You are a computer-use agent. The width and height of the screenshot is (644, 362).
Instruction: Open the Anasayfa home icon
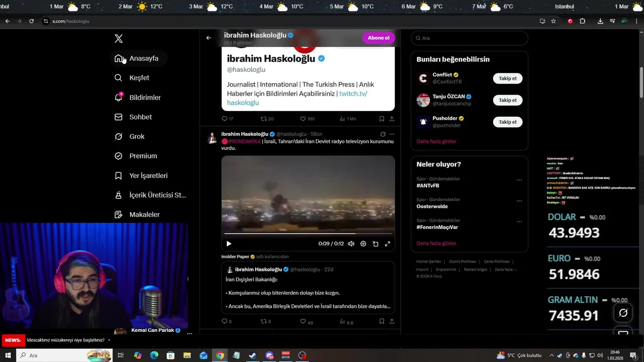click(x=118, y=58)
